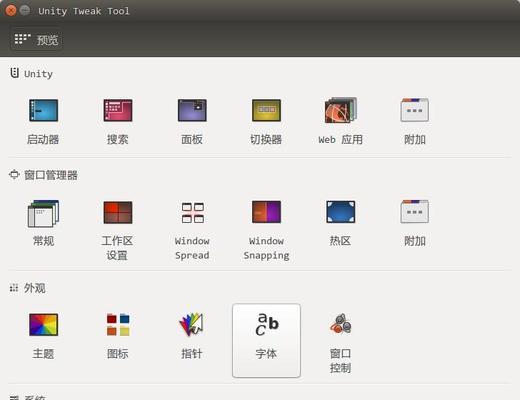Image resolution: width=520 pixels, height=400 pixels.
Task: Close the Unity Tweak Tool window
Action: [11, 11]
